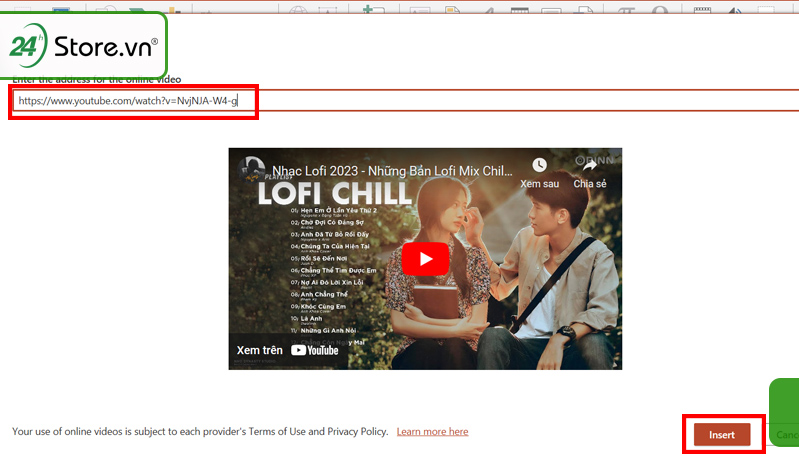Click the Xem sau clock icon
This screenshot has height=457, width=799.
coord(540,165)
